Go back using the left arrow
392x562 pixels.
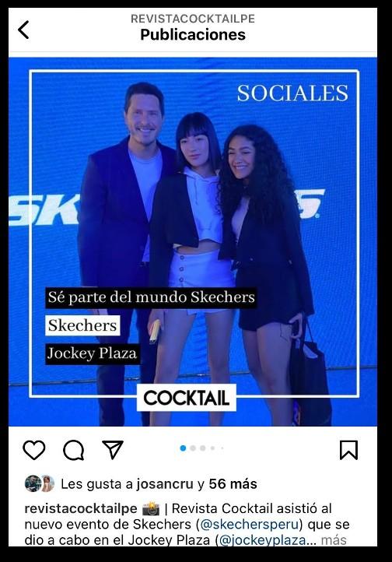pyautogui.click(x=23, y=30)
